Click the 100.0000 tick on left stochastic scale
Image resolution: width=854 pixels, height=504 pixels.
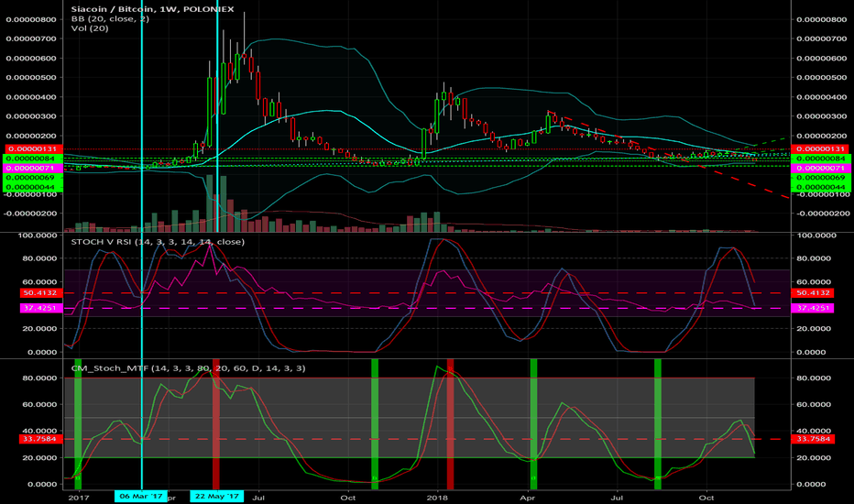(38, 236)
